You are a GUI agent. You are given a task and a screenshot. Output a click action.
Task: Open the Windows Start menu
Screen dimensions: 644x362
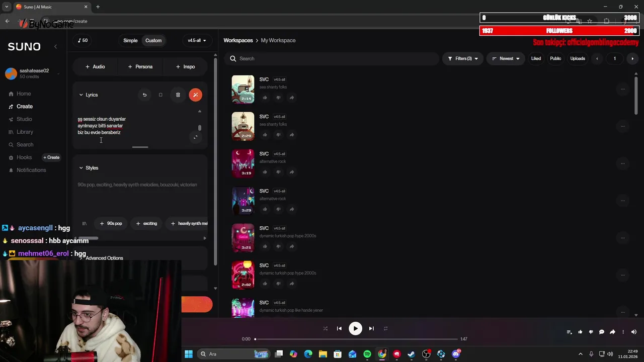click(189, 354)
